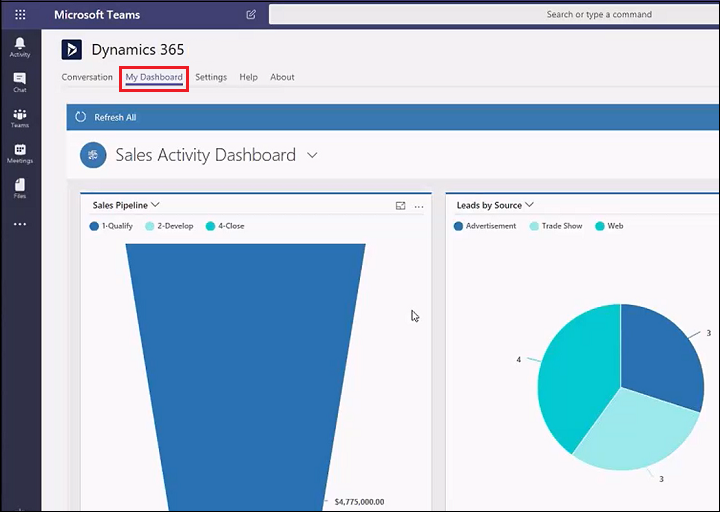The width and height of the screenshot is (720, 512).
Task: Open the app launcher waffle icon
Action: [x=20, y=15]
